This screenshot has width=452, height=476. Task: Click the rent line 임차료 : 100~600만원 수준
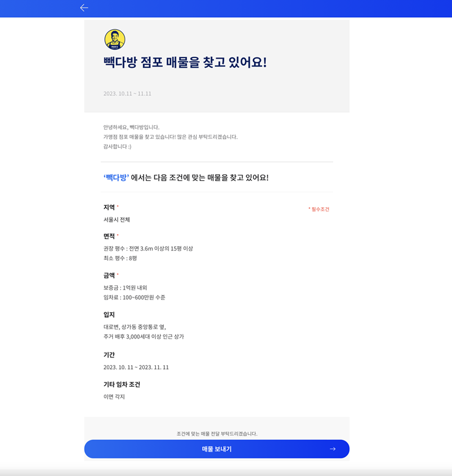point(134,298)
